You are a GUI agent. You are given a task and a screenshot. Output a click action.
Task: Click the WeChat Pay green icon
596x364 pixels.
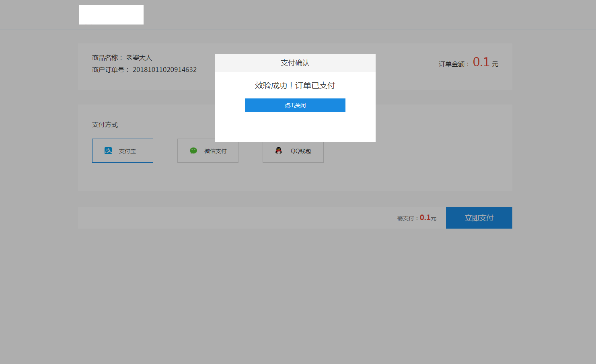[x=193, y=151]
